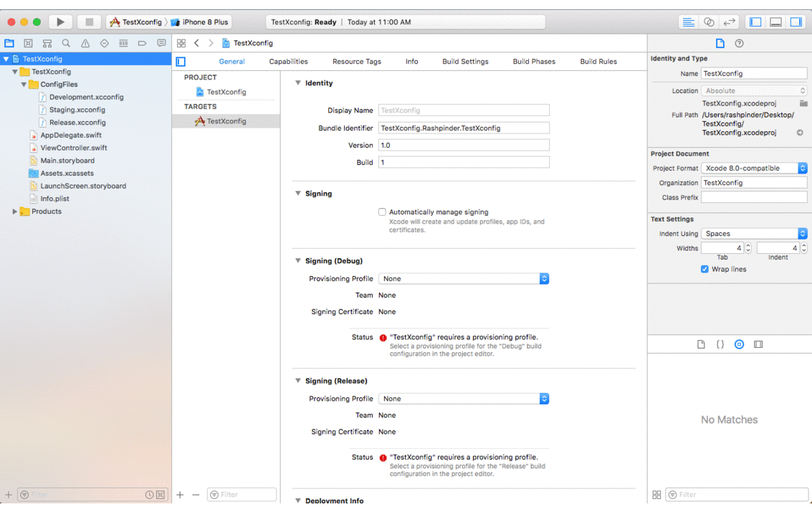Switch to the Capabilities tab
The image size is (812, 512).
coord(288,61)
